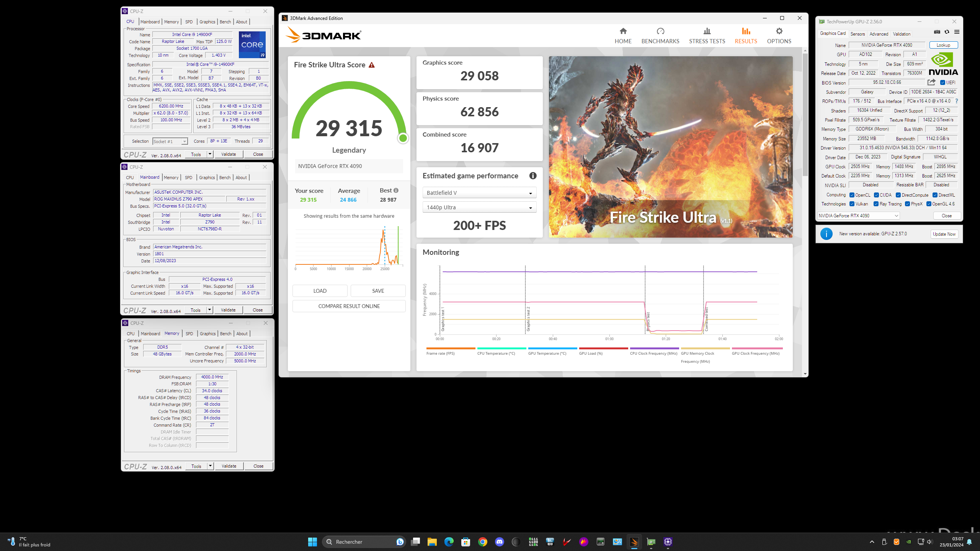
Task: Toggle the DirectML checkbox in GPU-Z
Action: point(935,195)
